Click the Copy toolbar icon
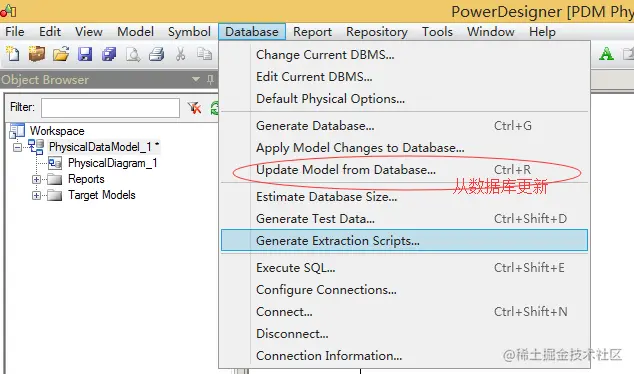 click(204, 53)
